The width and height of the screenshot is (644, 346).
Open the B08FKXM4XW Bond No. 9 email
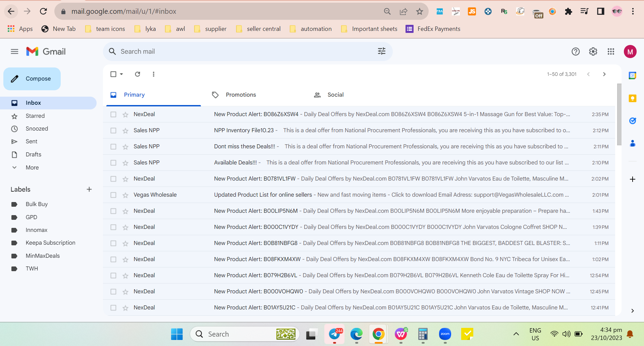coord(359,259)
